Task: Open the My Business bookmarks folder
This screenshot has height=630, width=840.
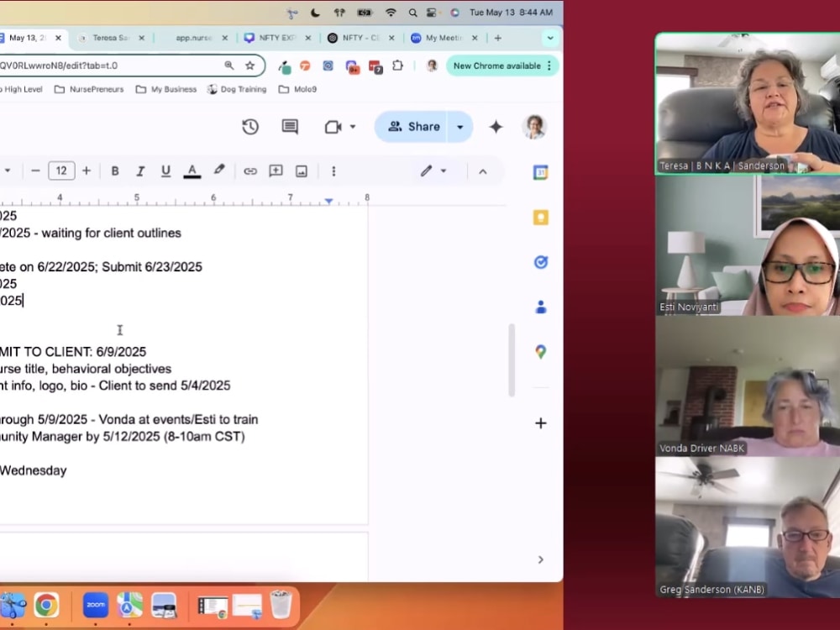Action: click(x=166, y=90)
